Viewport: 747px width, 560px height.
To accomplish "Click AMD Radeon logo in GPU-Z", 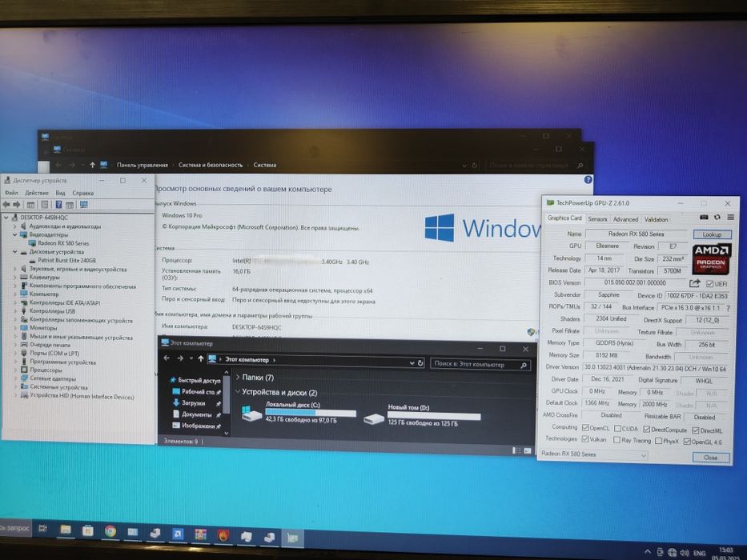I will coord(711,258).
